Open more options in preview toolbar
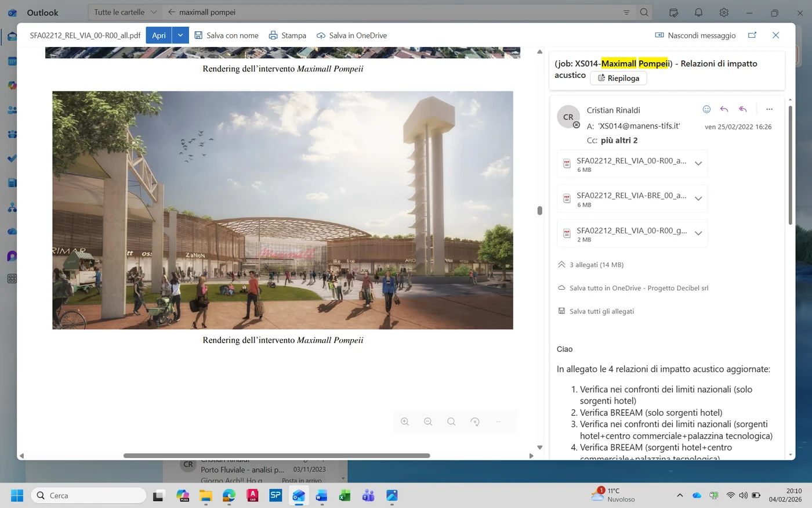Viewport: 812px width, 508px height. pos(498,421)
